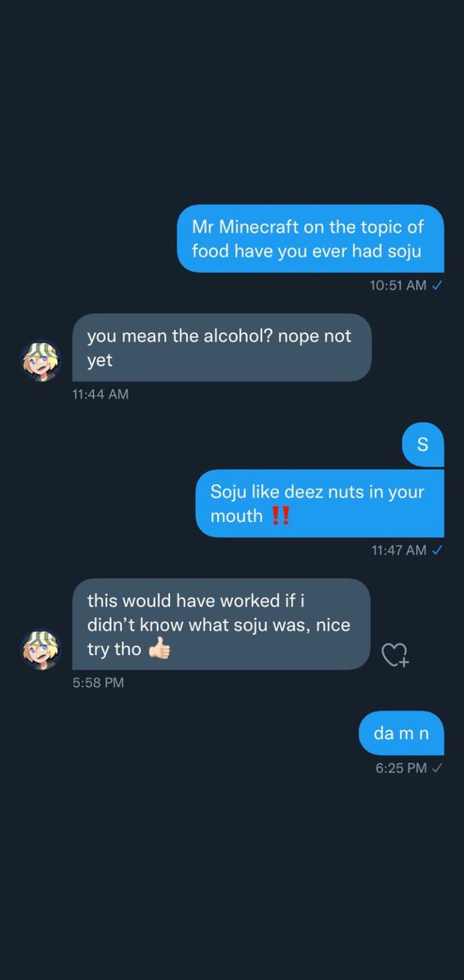Click the checkmark next to 11:47 AM
464x980 pixels.
437,550
